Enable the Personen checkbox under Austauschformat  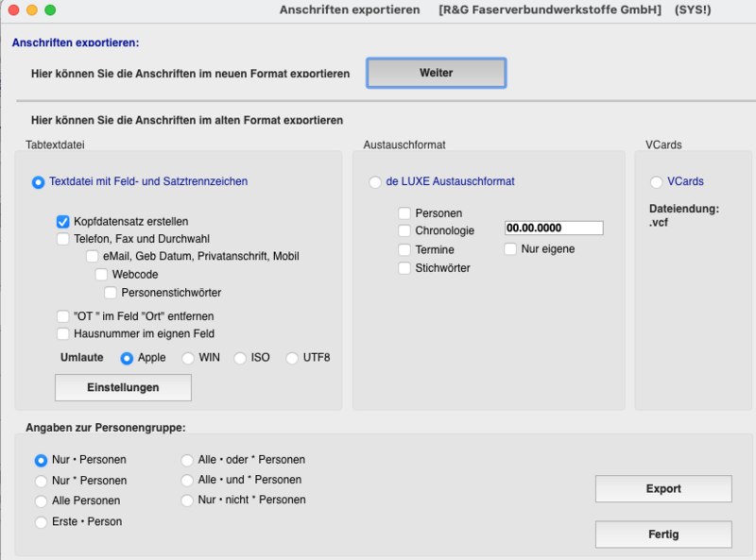coord(405,212)
